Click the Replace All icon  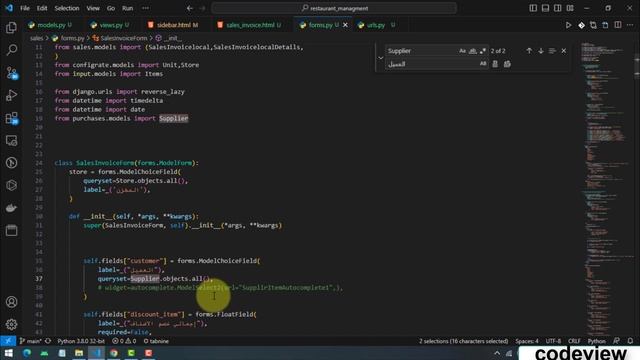point(507,64)
